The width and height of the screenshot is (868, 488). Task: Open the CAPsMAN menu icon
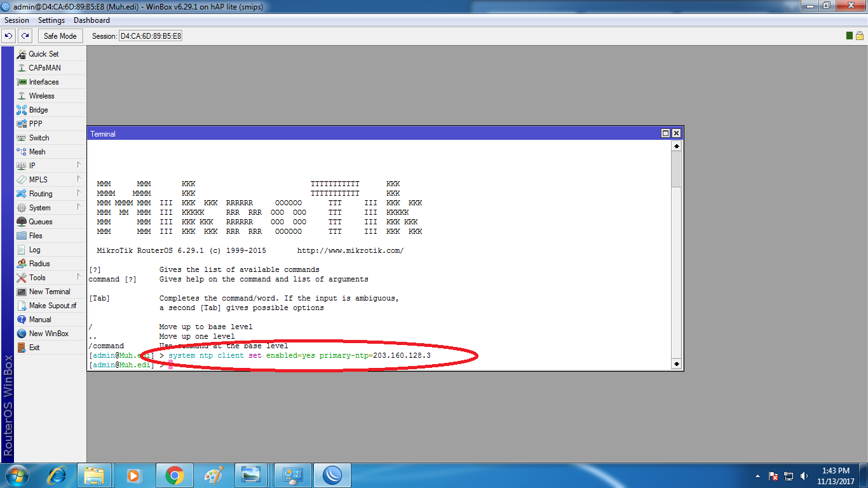click(x=22, y=68)
